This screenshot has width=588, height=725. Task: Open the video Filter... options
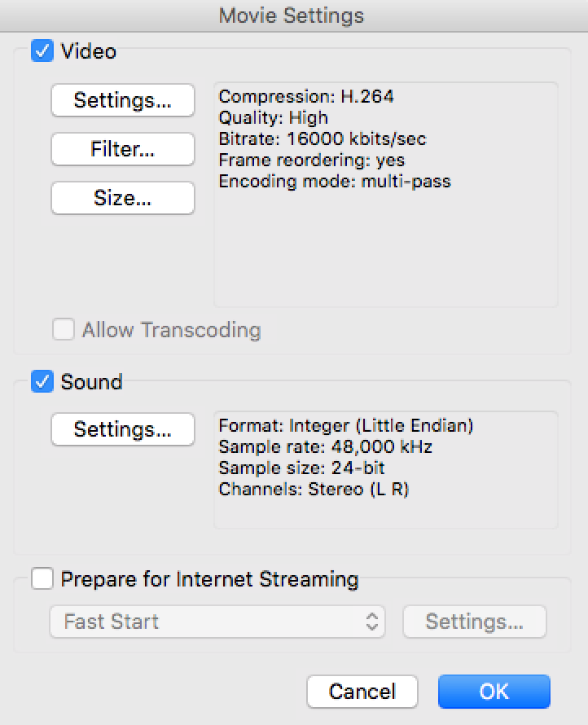point(122,149)
